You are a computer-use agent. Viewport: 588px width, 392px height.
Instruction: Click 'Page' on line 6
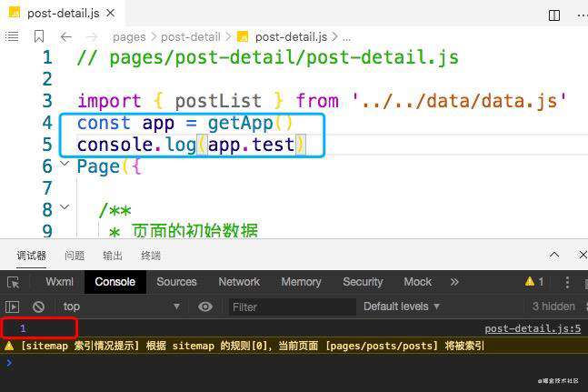click(x=98, y=166)
